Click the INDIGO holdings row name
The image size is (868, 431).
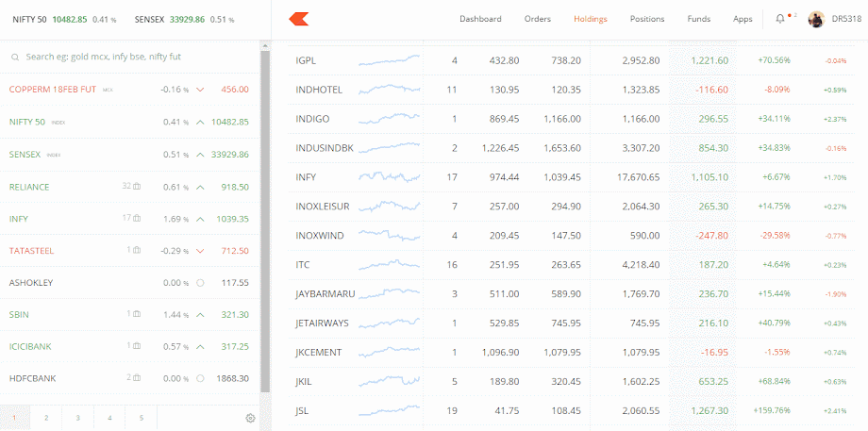click(x=312, y=119)
